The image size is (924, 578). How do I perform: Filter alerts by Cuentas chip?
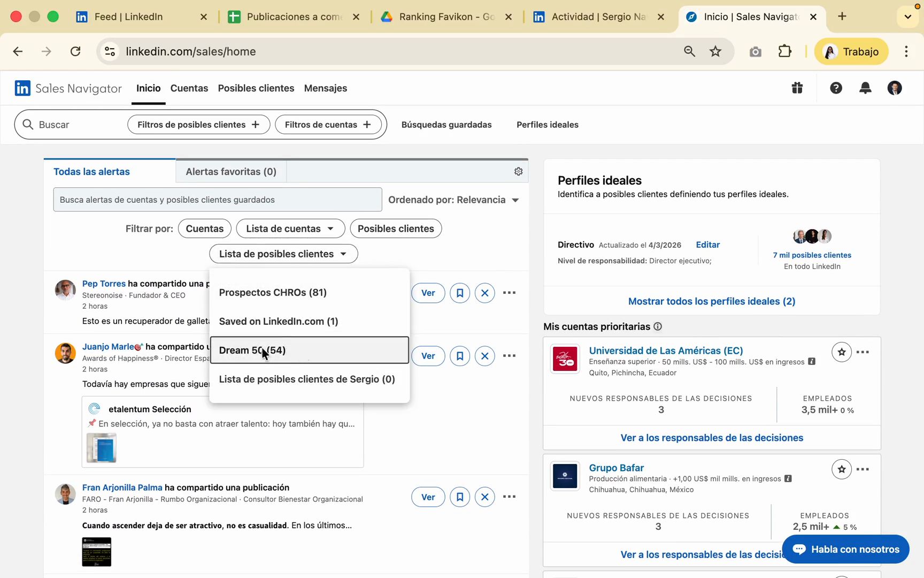click(205, 229)
